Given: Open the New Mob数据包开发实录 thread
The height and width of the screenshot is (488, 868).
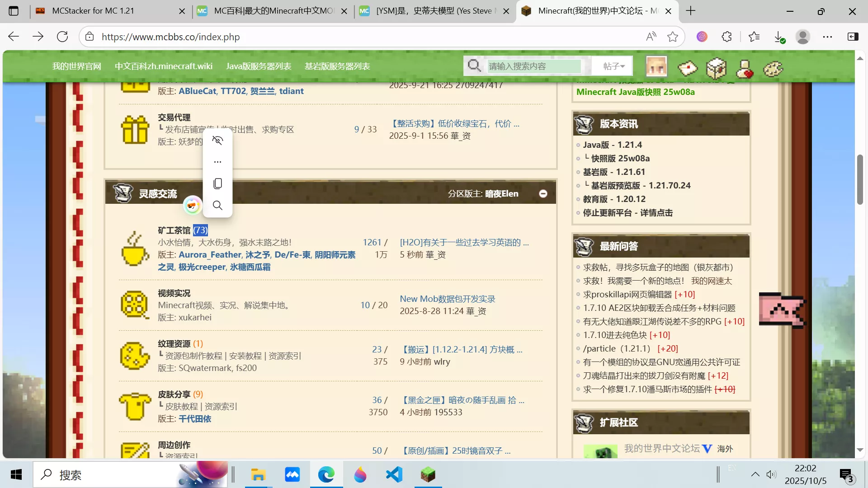Looking at the screenshot, I should click(447, 298).
